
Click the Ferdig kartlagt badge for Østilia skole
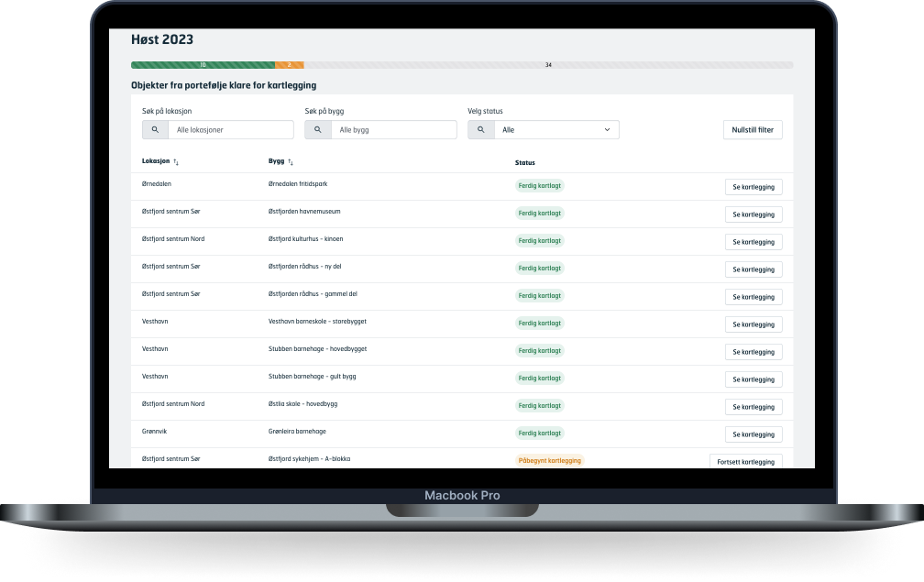pos(539,405)
